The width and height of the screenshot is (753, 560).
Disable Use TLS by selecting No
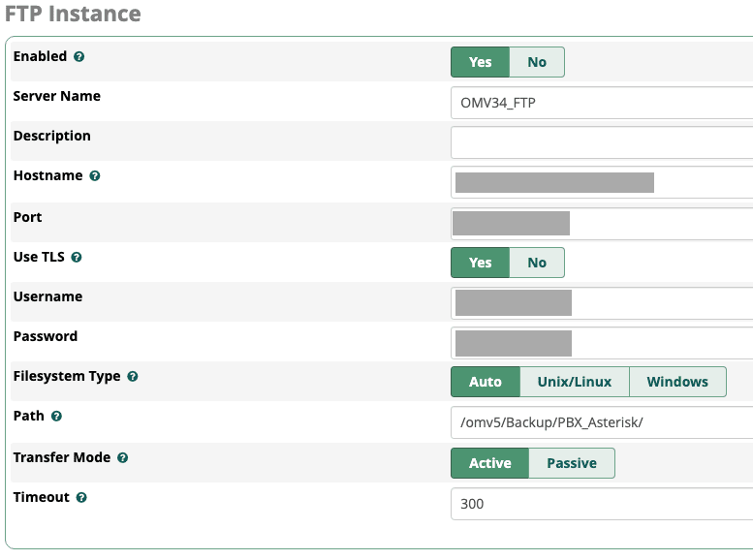click(537, 263)
